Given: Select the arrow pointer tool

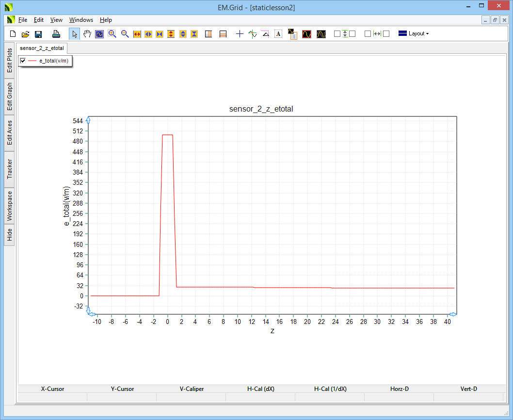Looking at the screenshot, I should [x=75, y=34].
